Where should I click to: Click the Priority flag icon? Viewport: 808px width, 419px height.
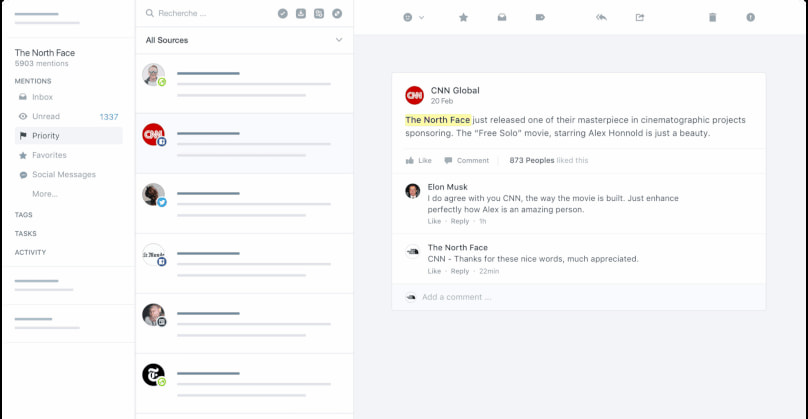pos(23,136)
